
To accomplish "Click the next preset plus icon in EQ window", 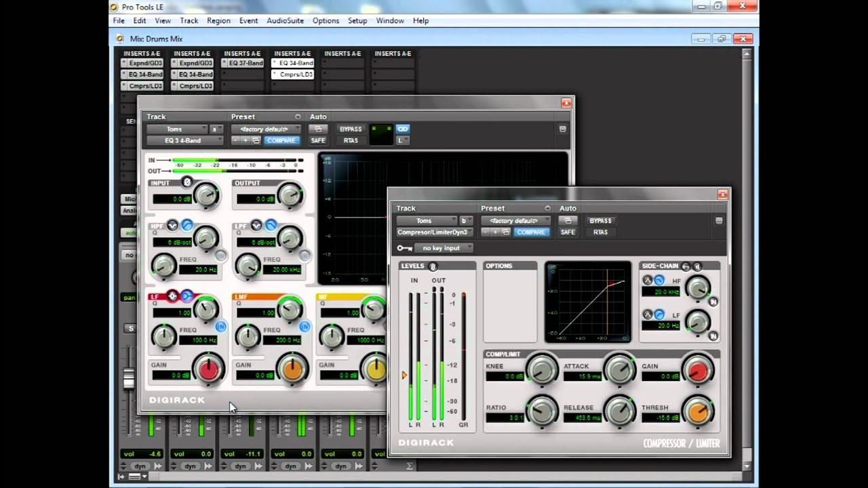I will (245, 140).
